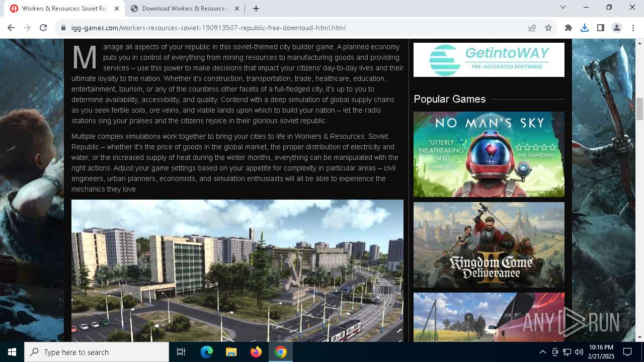Bookmark this tab with the star

[x=548, y=28]
